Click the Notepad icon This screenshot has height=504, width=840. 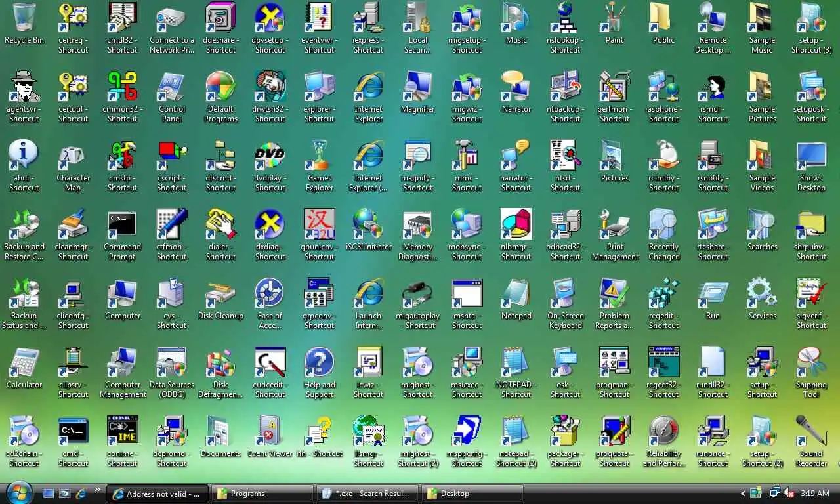click(x=516, y=293)
